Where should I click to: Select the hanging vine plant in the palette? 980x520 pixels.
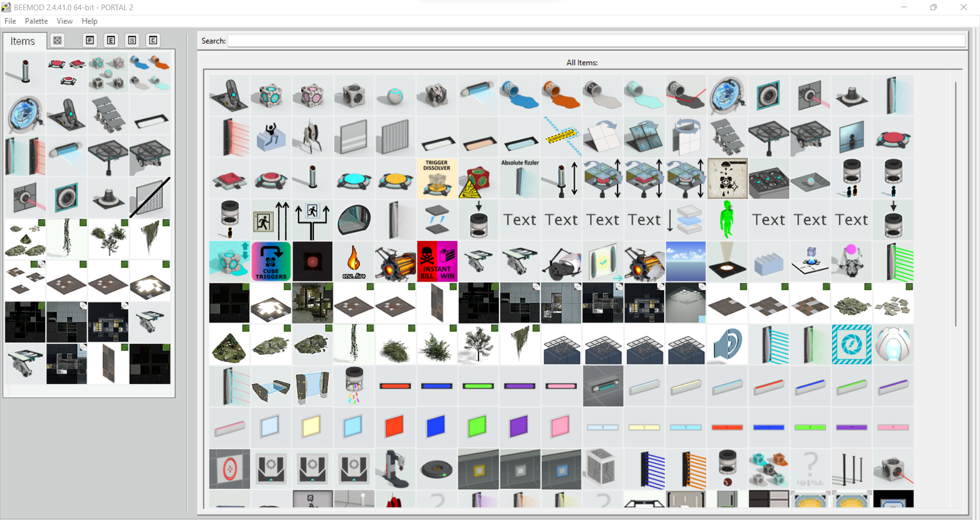tap(67, 239)
